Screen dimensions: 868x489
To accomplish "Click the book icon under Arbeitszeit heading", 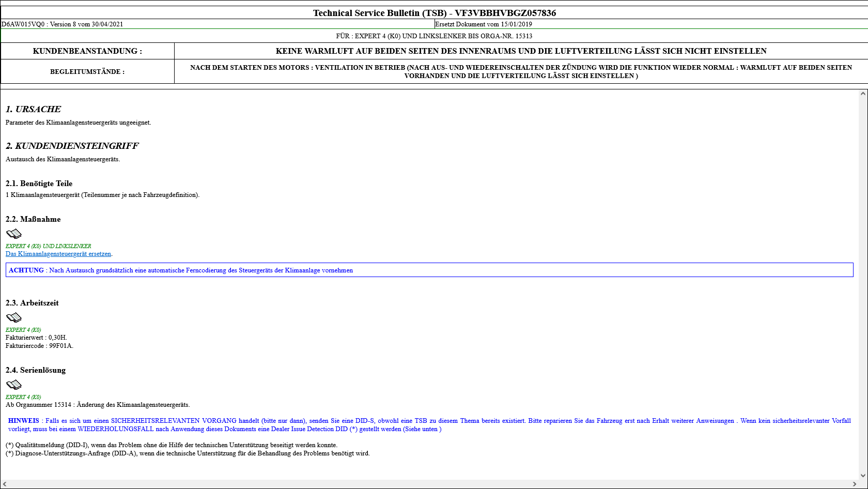I will [x=13, y=317].
